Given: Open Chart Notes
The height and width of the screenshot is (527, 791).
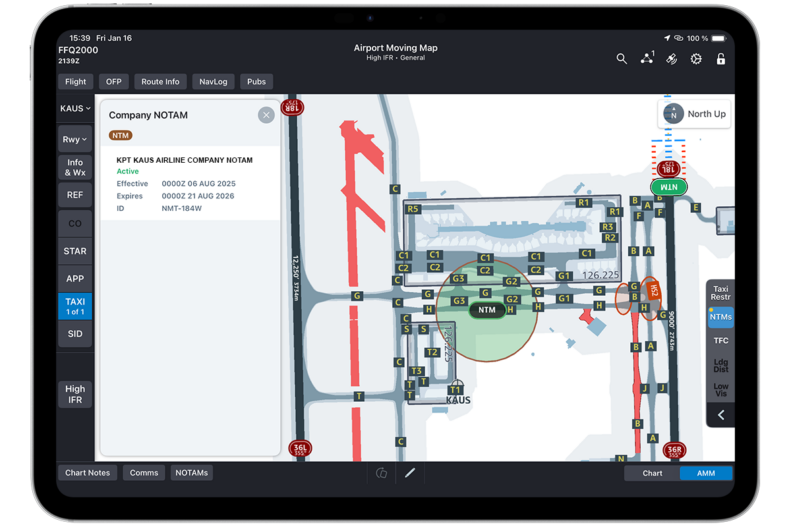Looking at the screenshot, I should [87, 473].
